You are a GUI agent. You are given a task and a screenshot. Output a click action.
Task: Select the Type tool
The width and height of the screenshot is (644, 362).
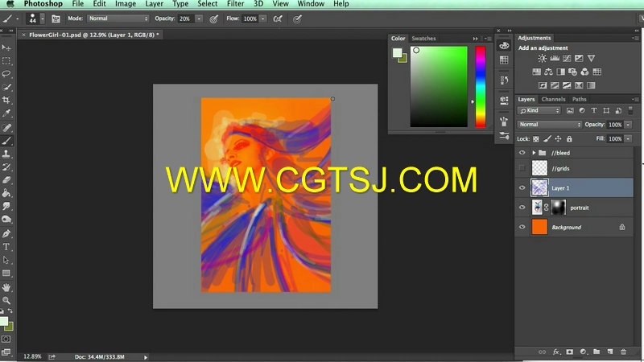(6, 247)
